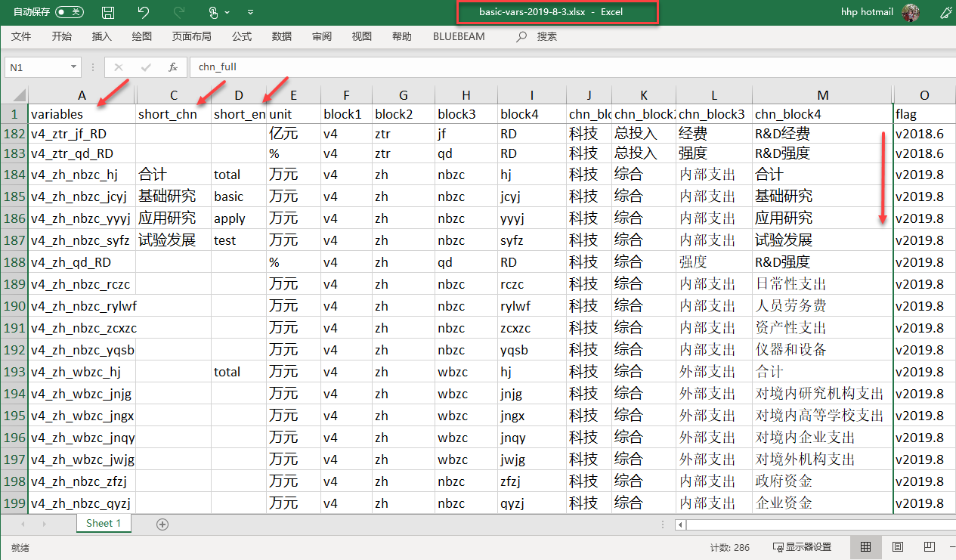Click the BLUEBEAM ribbon tab
Image resolution: width=956 pixels, height=560 pixels.
coord(459,36)
